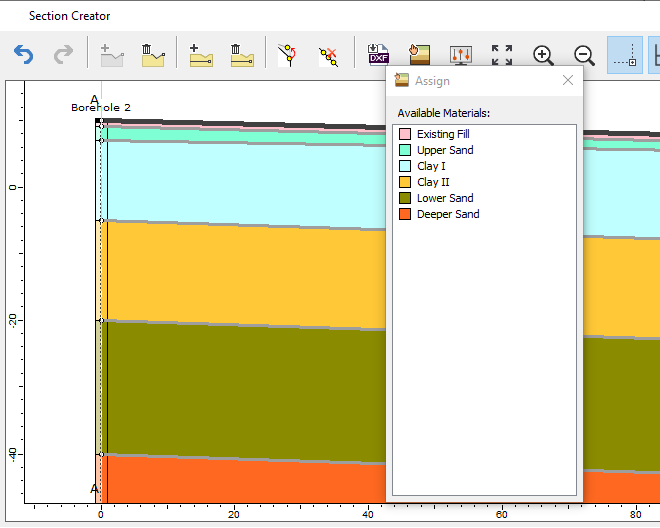Image resolution: width=660 pixels, height=528 pixels.
Task: Close the Assign dialog
Action: (x=568, y=81)
